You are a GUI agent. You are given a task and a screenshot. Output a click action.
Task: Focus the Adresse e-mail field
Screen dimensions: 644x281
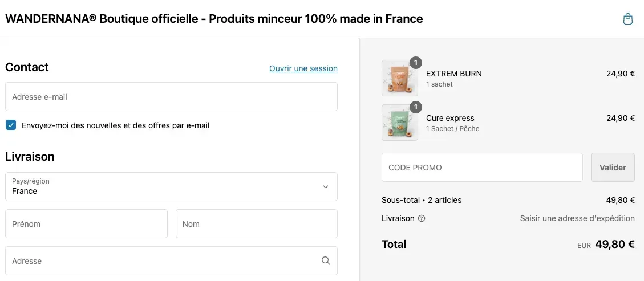pyautogui.click(x=171, y=97)
